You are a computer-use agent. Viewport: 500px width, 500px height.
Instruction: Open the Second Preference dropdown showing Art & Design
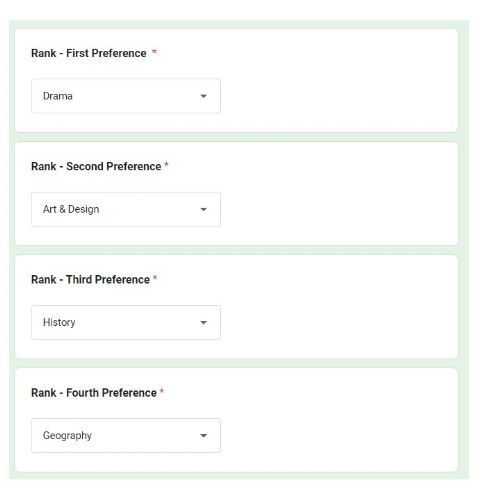click(126, 209)
